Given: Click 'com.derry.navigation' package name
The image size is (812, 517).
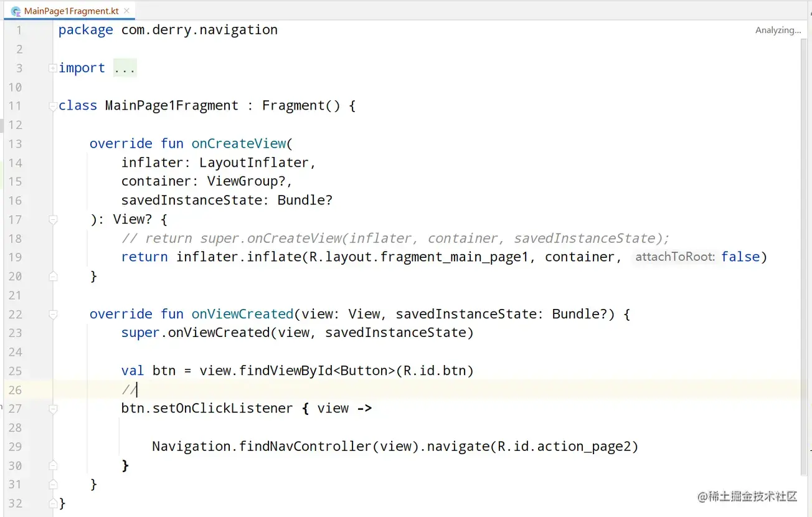Looking at the screenshot, I should tap(199, 30).
